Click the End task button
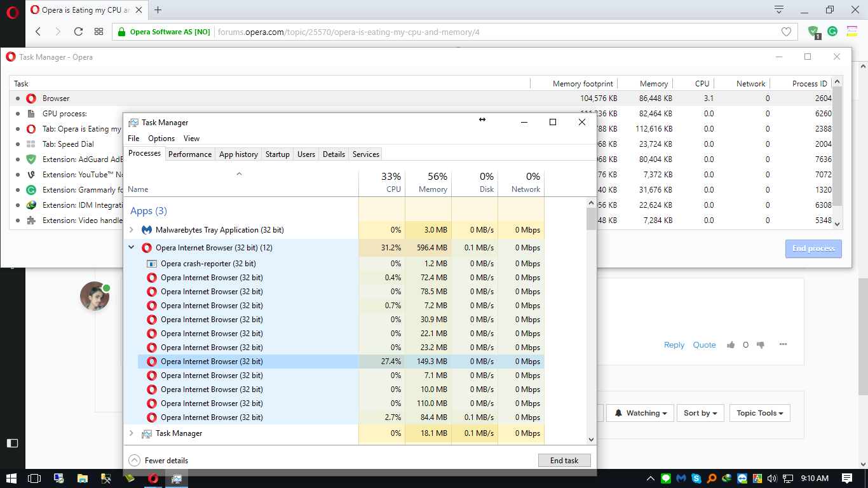 click(564, 460)
